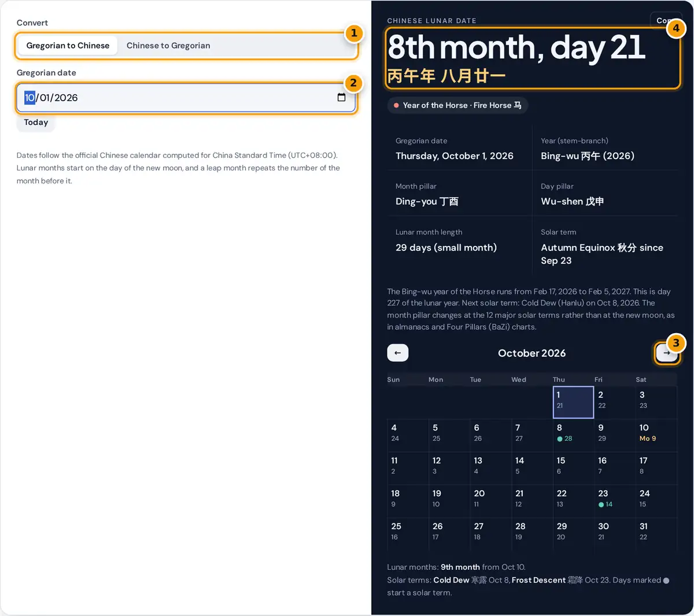The image size is (694, 616).
Task: Click the 'Wu-shen 戊申' day pillar
Action: [x=573, y=201]
